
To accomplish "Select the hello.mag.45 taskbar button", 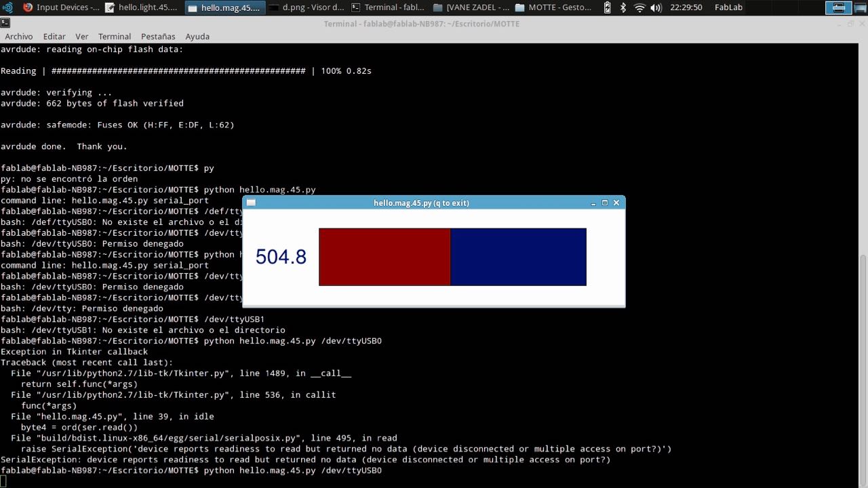I will [224, 7].
